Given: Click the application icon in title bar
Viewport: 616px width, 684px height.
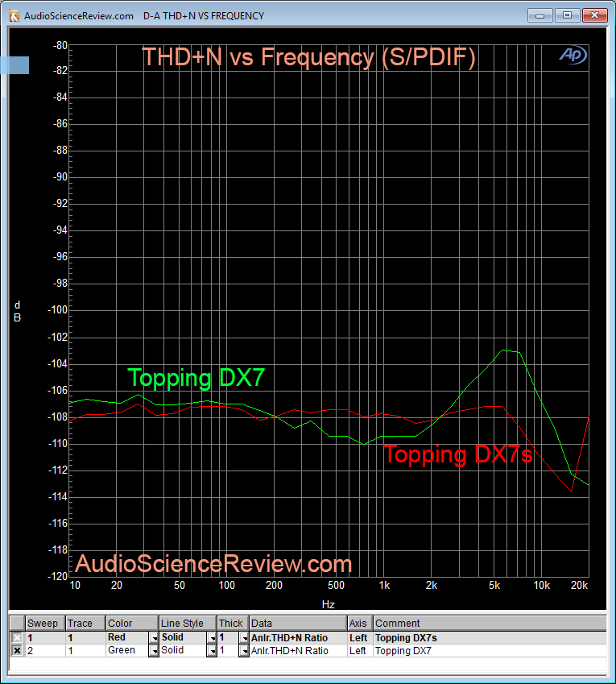Looking at the screenshot, I should [x=14, y=16].
